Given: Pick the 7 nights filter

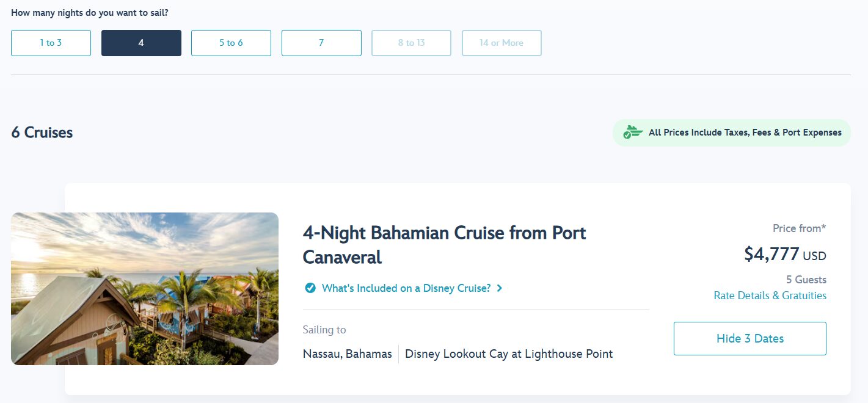Looking at the screenshot, I should pos(321,43).
